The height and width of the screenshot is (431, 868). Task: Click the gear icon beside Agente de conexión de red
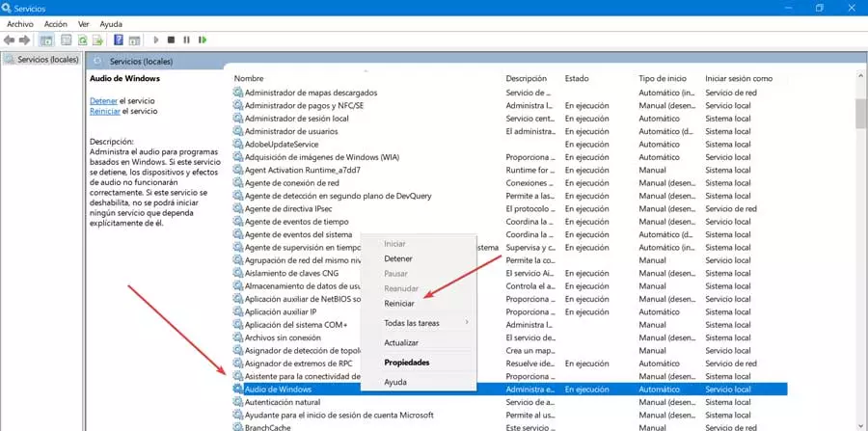(238, 183)
